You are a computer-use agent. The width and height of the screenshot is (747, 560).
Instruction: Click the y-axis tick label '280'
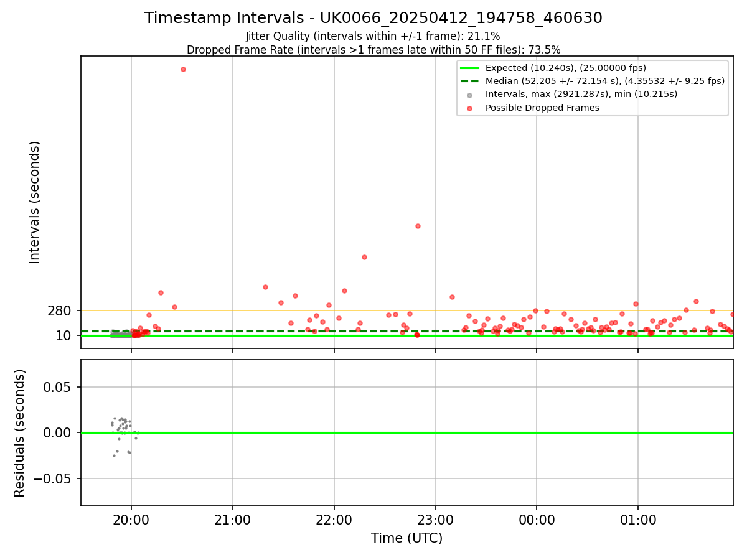click(60, 310)
